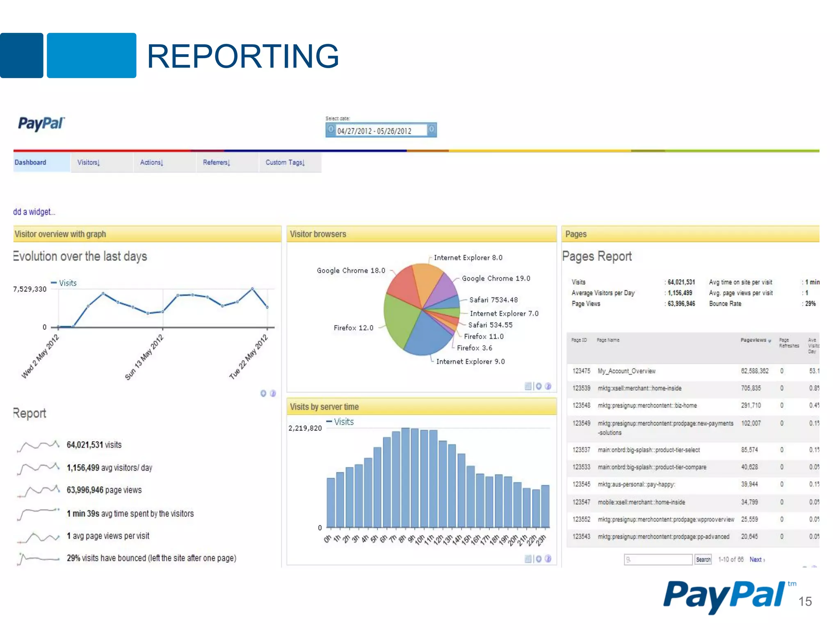Viewport: 840px width, 630px height.
Task: Select the Dashboard tab
Action: tap(31, 162)
